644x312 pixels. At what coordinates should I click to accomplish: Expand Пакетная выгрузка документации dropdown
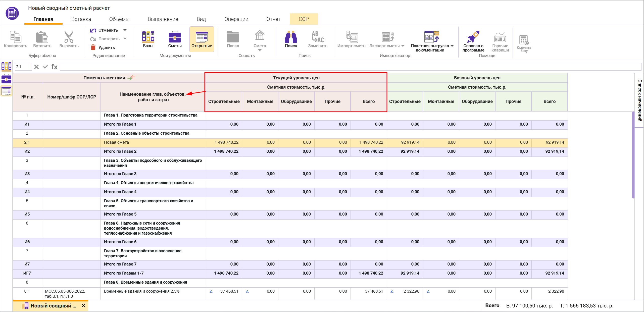click(x=452, y=46)
